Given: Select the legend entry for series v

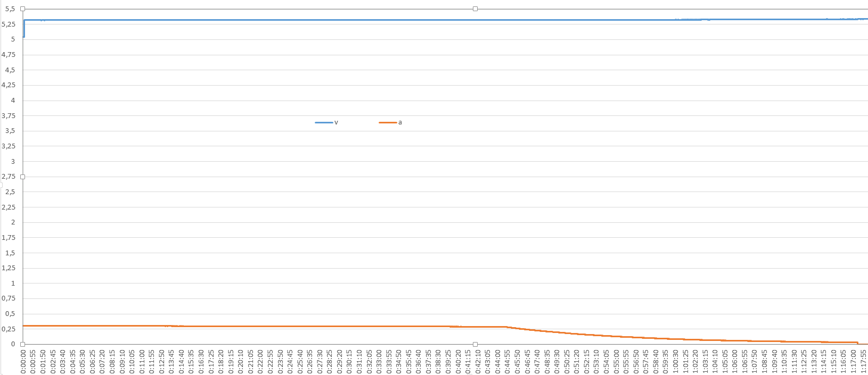Looking at the screenshot, I should (x=326, y=122).
